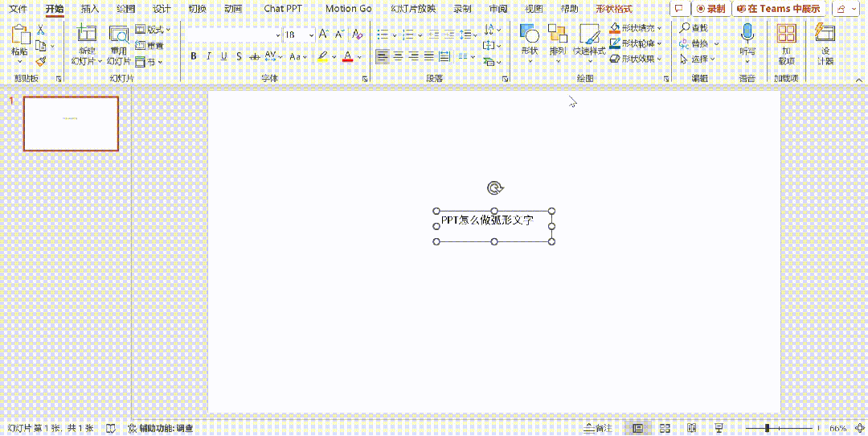Click the Notes (备注) button
Viewport: 868px width, 436px height.
[599, 428]
